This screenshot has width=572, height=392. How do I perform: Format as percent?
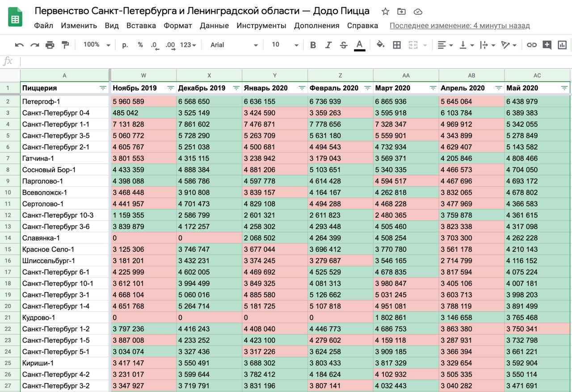pos(140,45)
